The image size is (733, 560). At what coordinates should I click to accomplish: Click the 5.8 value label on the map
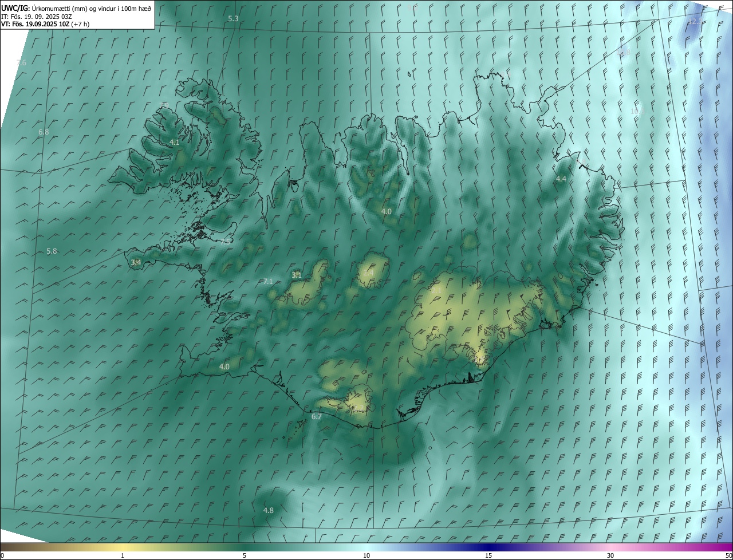point(52,251)
